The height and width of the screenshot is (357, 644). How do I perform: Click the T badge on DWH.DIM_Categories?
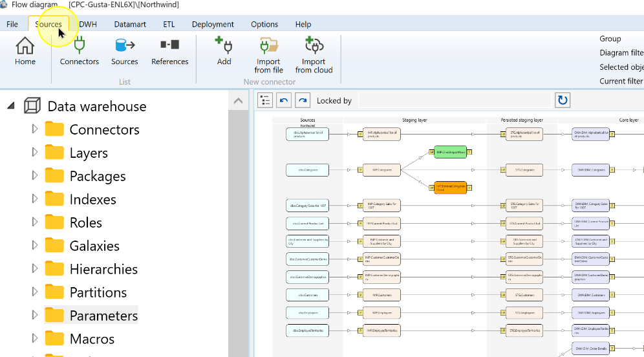tap(612, 169)
